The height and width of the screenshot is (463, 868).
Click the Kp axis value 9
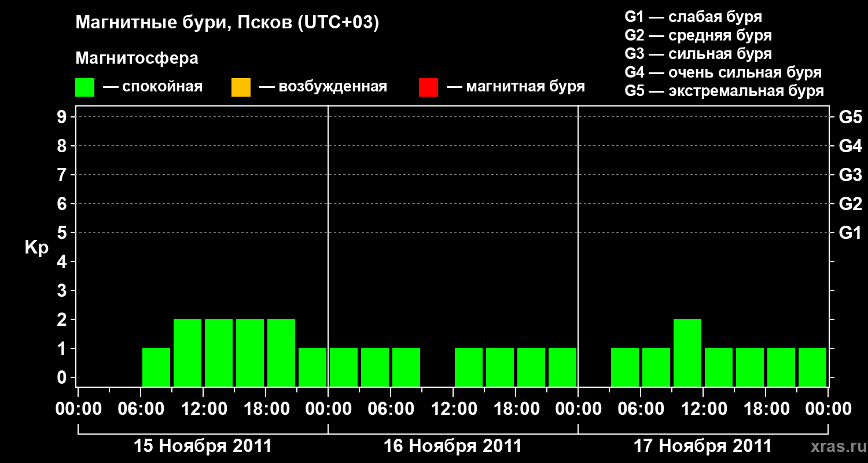tap(63, 117)
